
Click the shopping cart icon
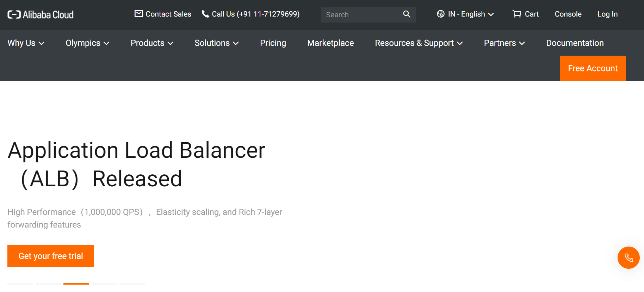(x=517, y=14)
